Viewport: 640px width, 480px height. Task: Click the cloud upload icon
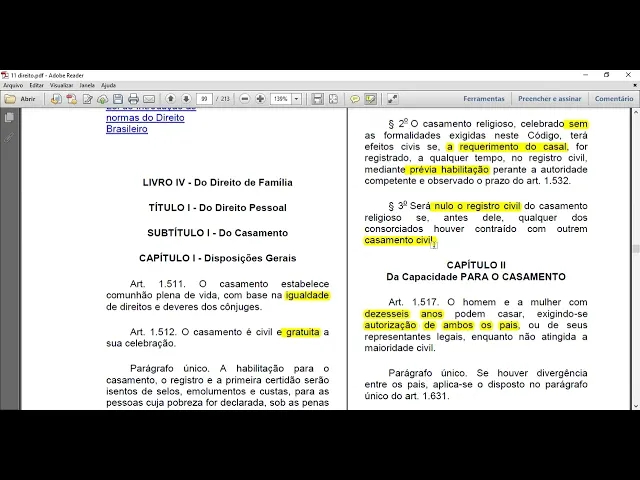coord(102,99)
